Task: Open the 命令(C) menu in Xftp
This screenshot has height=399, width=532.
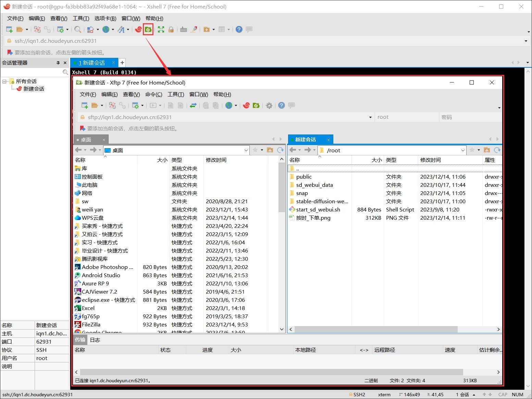Action: click(x=153, y=94)
